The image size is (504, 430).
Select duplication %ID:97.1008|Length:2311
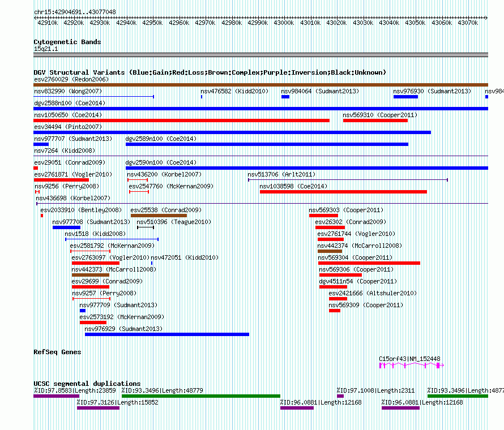pyautogui.click(x=375, y=390)
